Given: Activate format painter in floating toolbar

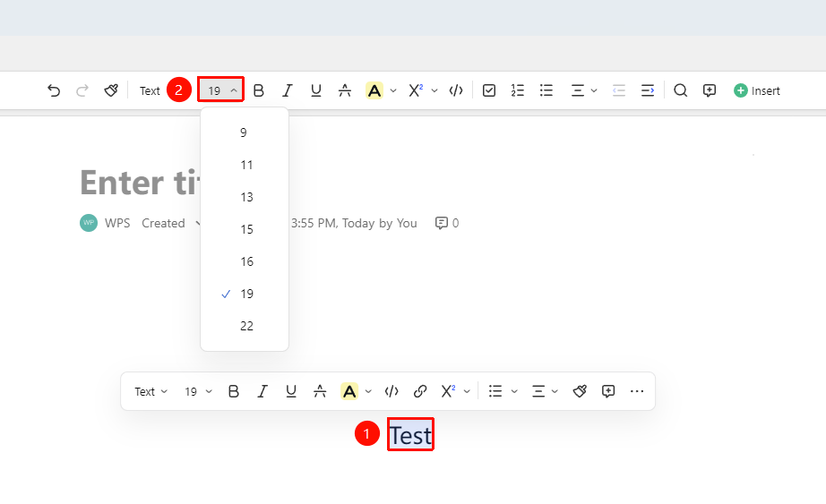Looking at the screenshot, I should (580, 391).
